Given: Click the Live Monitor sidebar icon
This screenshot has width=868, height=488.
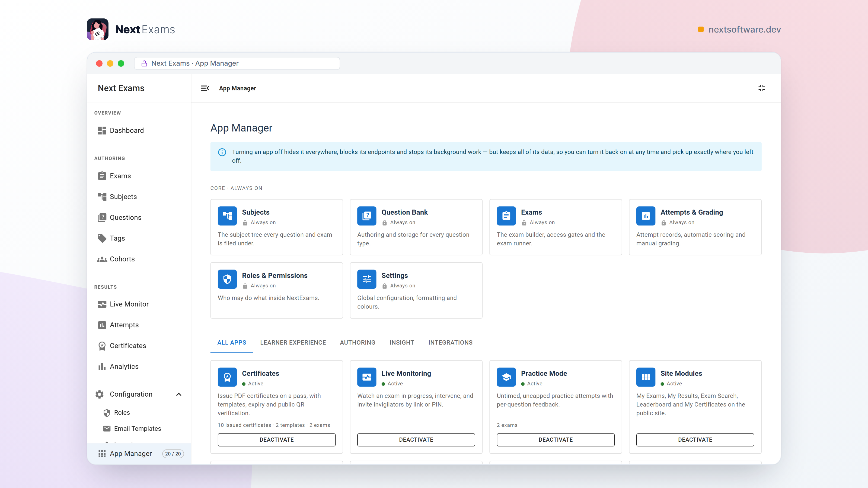Looking at the screenshot, I should [x=102, y=304].
